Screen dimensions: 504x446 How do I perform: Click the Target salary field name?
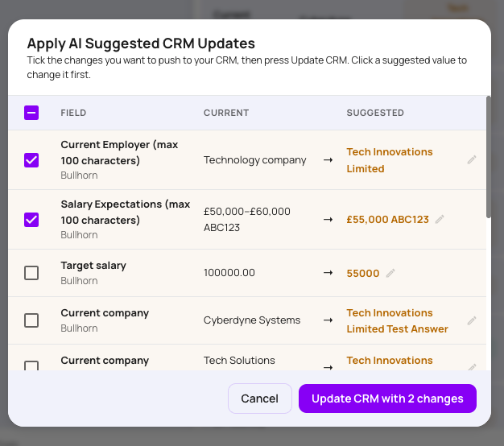(93, 266)
